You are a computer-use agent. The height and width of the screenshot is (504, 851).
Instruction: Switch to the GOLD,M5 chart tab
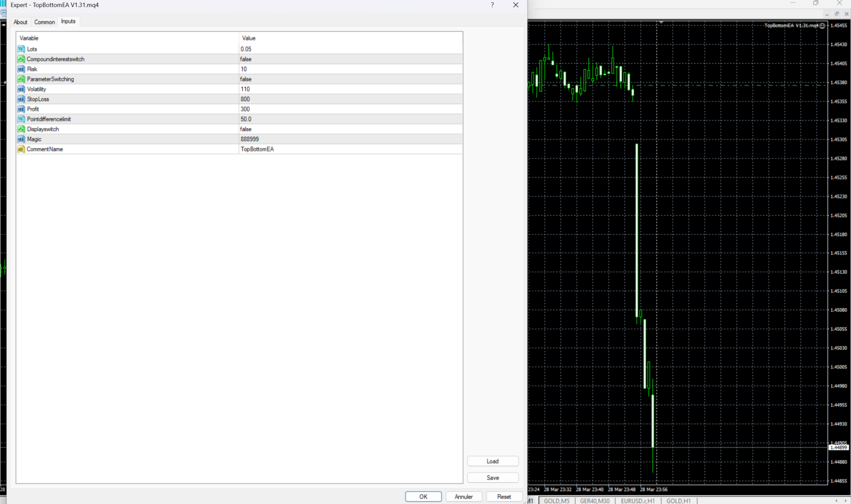(556, 501)
